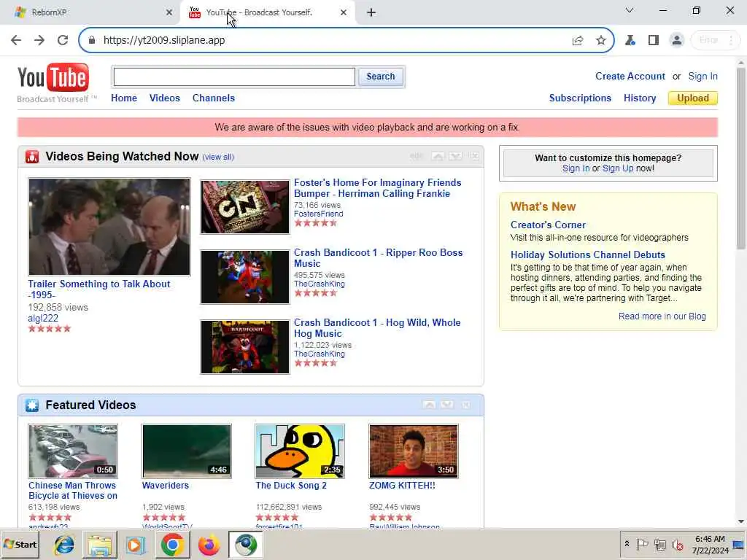747x560 pixels.
Task: Open the Channels navigation link
Action: [x=214, y=98]
